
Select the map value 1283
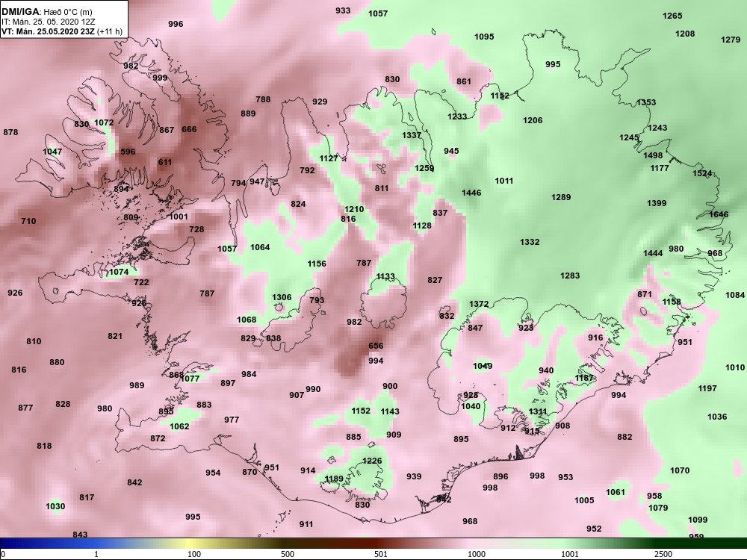(570, 276)
